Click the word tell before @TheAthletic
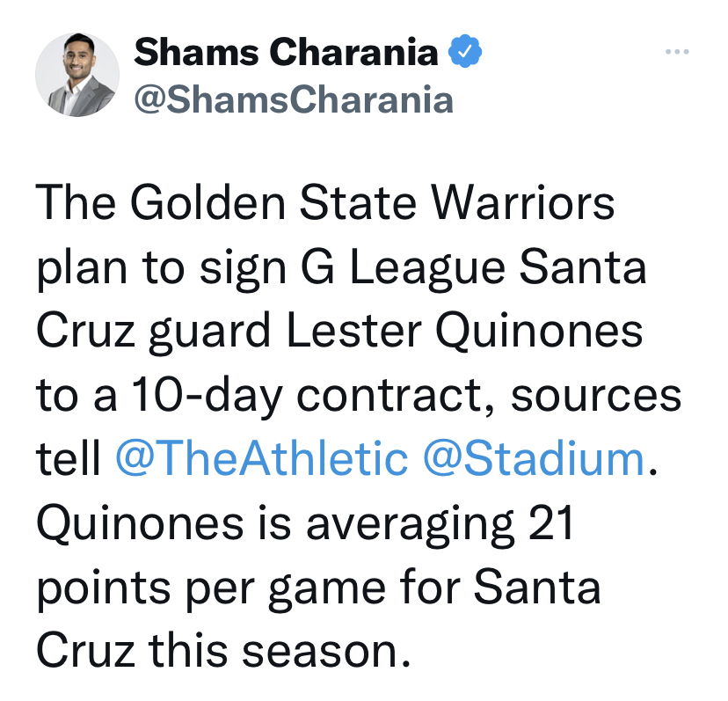This screenshot has width=728, height=701. [69, 459]
